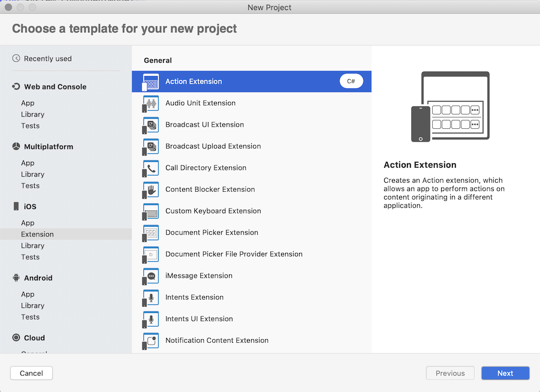Image resolution: width=540 pixels, height=392 pixels.
Task: Click the Custom Keyboard Extension icon
Action: (150, 212)
